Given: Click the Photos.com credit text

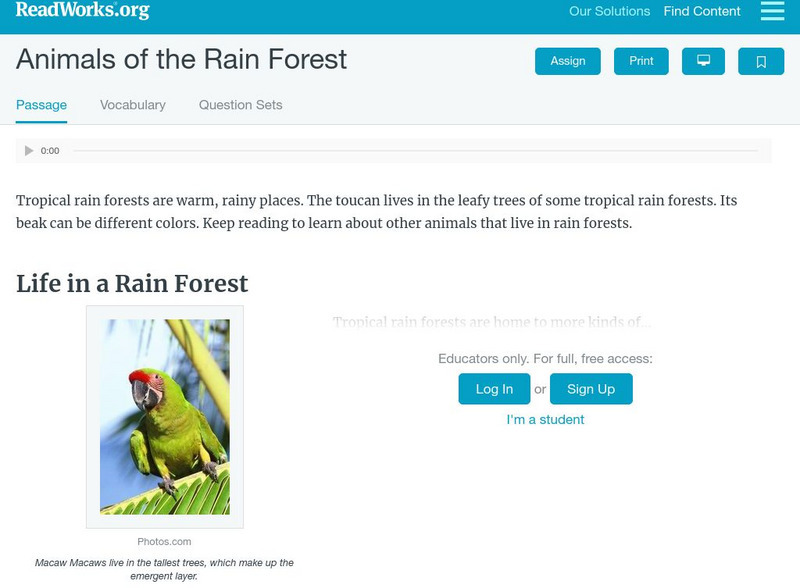Looking at the screenshot, I should 164,542.
